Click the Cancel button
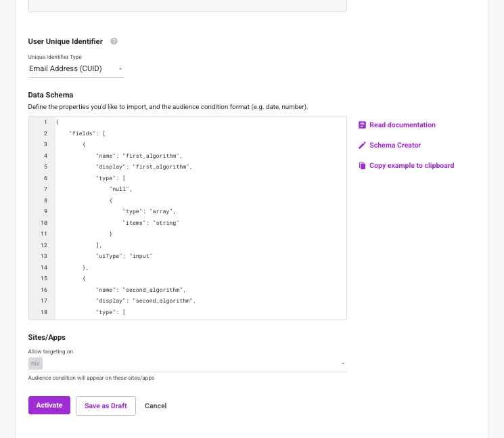504x438 pixels. [156, 406]
